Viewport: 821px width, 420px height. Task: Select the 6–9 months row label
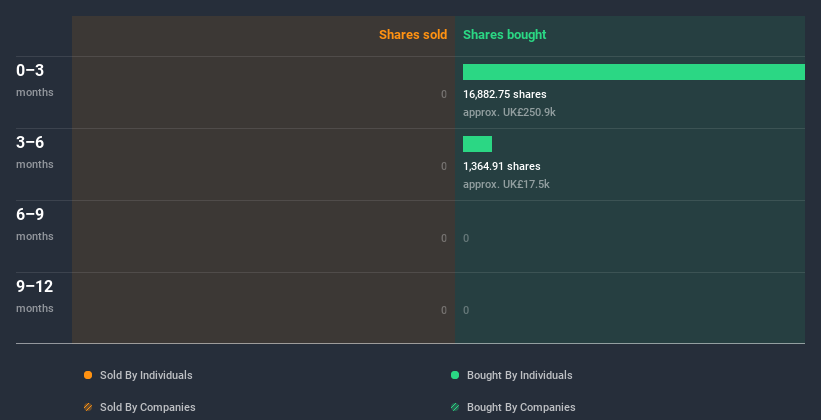tap(35, 224)
